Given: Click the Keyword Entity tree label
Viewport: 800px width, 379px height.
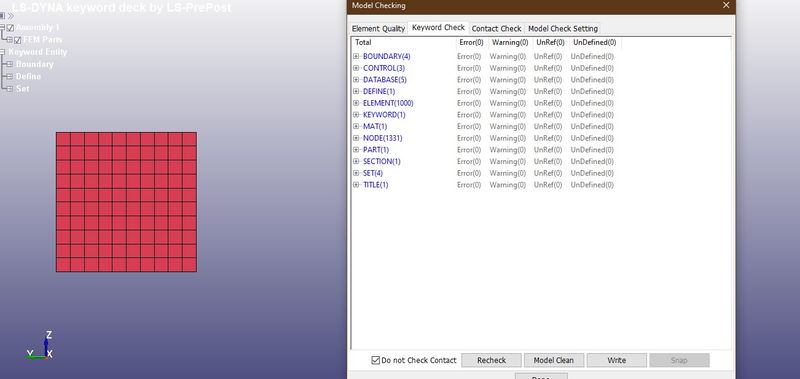Looking at the screenshot, I should [38, 52].
